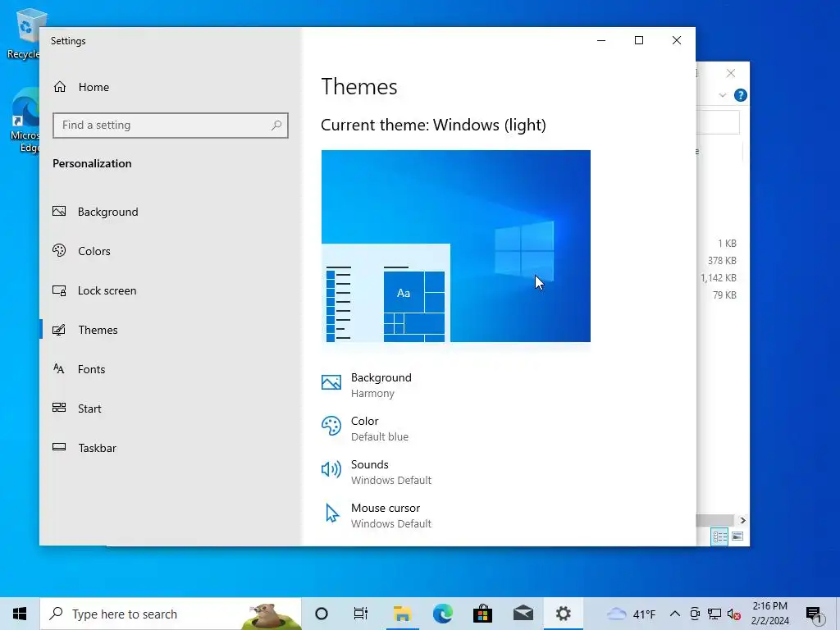Click the Find a setting search box
840x630 pixels.
tap(171, 126)
